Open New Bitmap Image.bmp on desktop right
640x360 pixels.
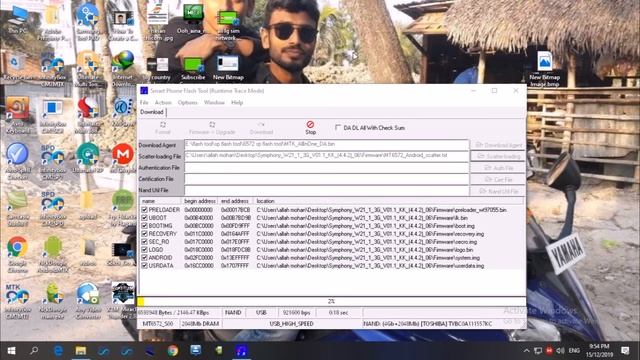[544, 69]
